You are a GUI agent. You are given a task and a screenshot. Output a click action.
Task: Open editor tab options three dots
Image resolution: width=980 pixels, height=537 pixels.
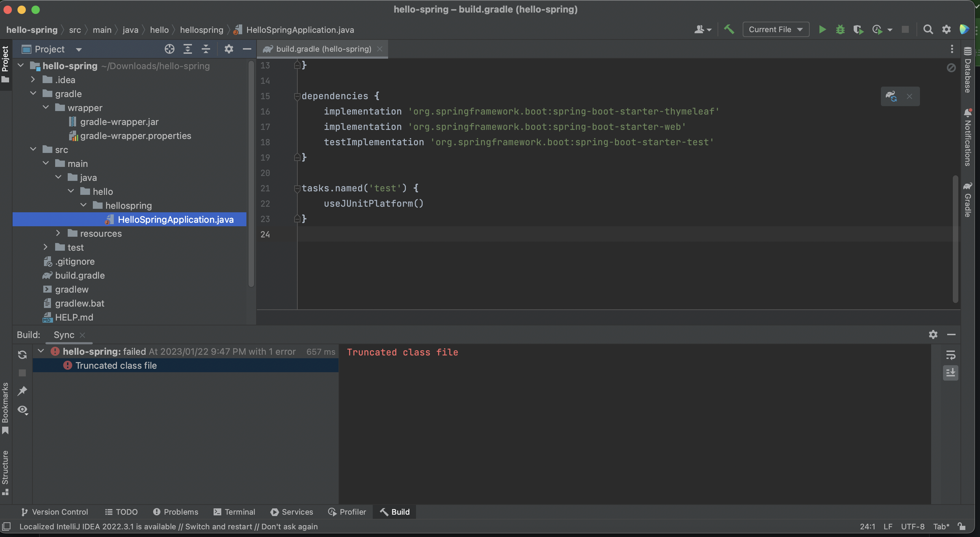click(952, 49)
